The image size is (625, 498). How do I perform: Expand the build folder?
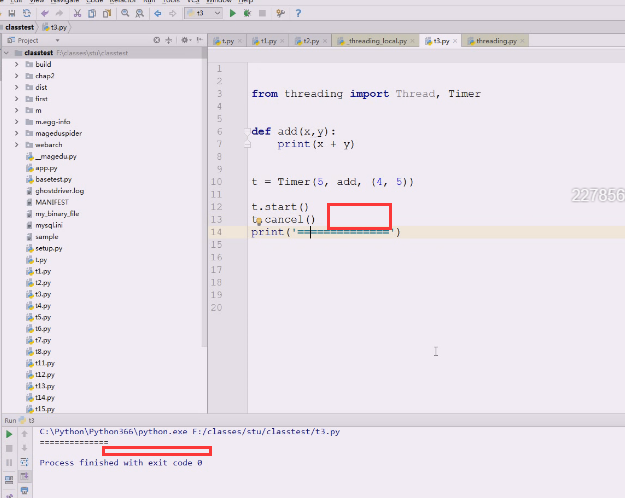(x=16, y=64)
